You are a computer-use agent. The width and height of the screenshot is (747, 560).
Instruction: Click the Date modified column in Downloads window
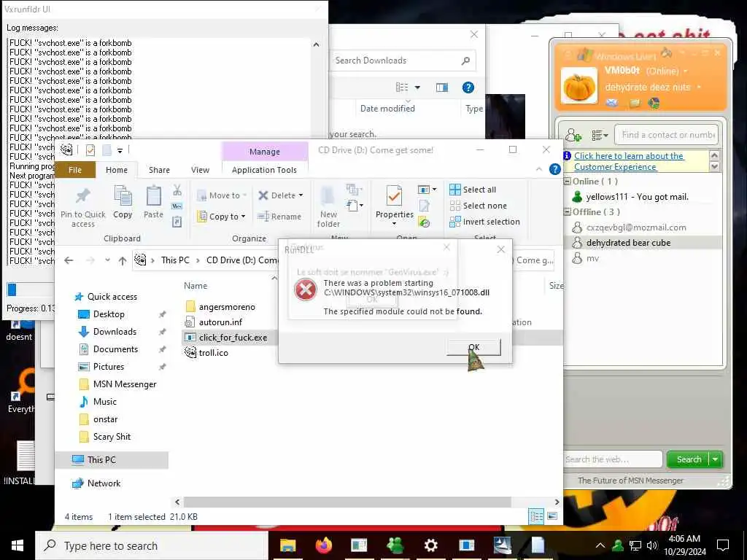[x=387, y=109]
